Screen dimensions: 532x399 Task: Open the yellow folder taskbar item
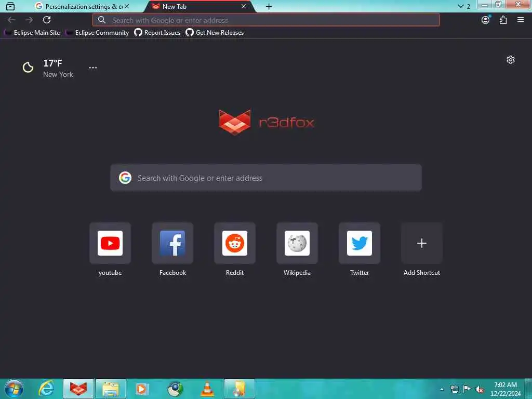pyautogui.click(x=239, y=389)
